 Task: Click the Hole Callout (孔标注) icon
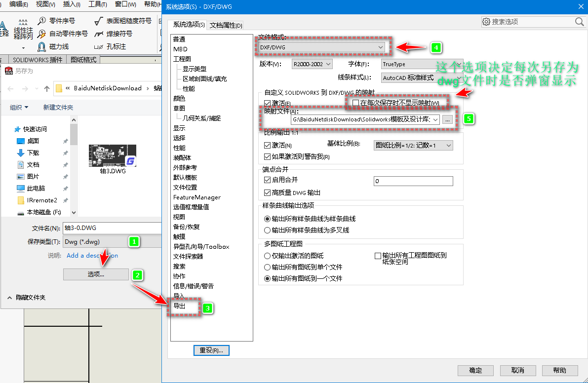point(99,47)
